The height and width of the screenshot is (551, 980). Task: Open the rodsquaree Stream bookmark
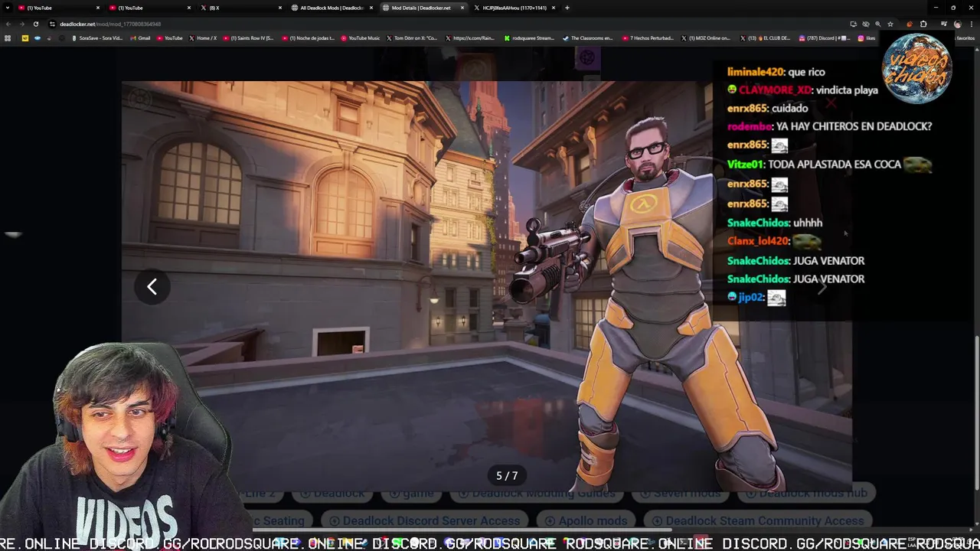(529, 37)
